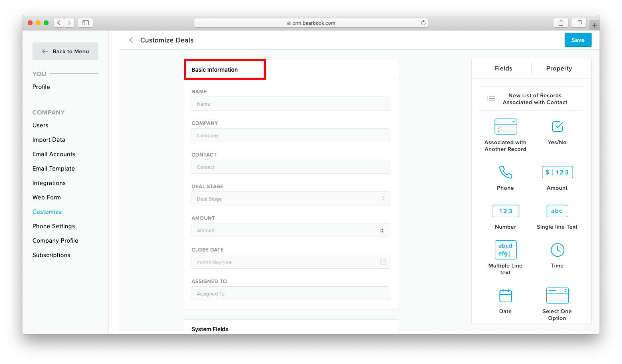
Task: Click the Close Date month/day/year field
Action: tap(291, 262)
